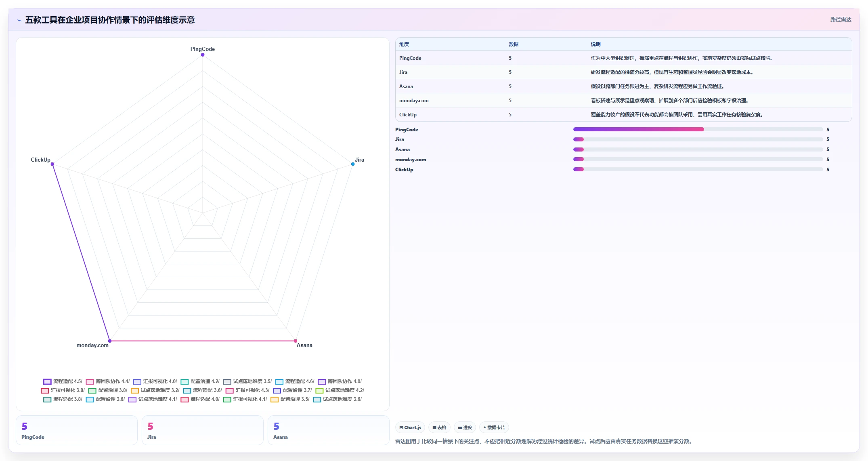Click the orange swatch for 试点落地难度 3.2/

[x=135, y=391]
